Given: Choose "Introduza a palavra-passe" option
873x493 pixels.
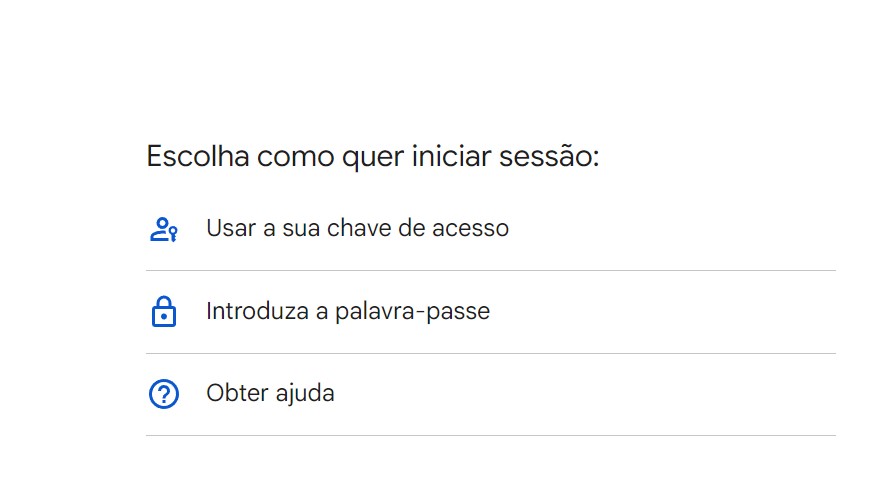Looking at the screenshot, I should tap(348, 311).
